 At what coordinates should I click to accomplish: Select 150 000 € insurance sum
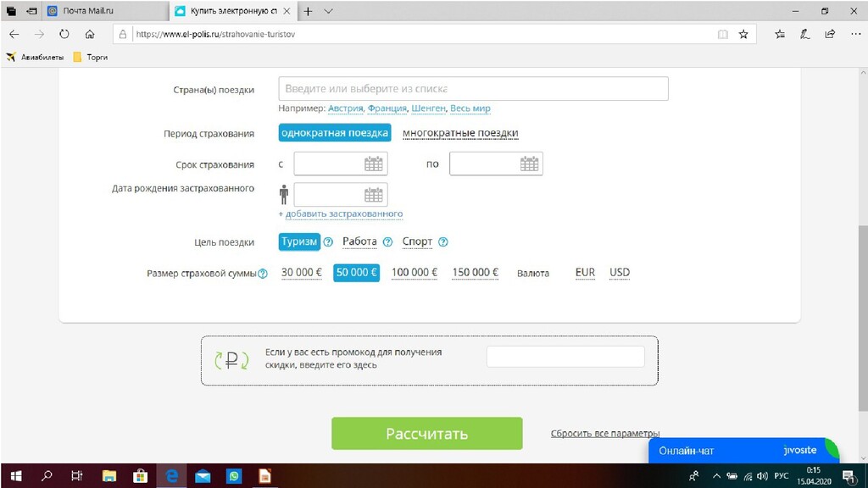point(475,273)
